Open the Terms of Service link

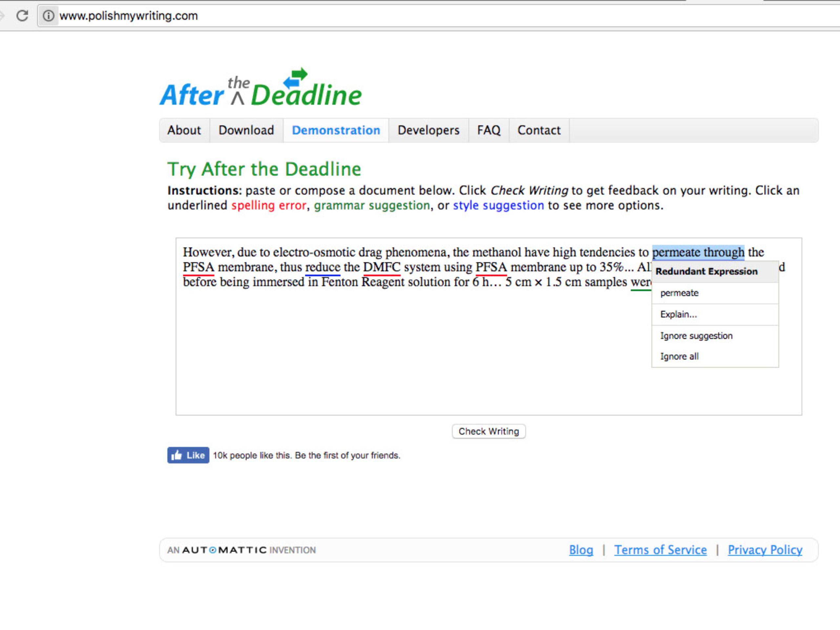661,550
